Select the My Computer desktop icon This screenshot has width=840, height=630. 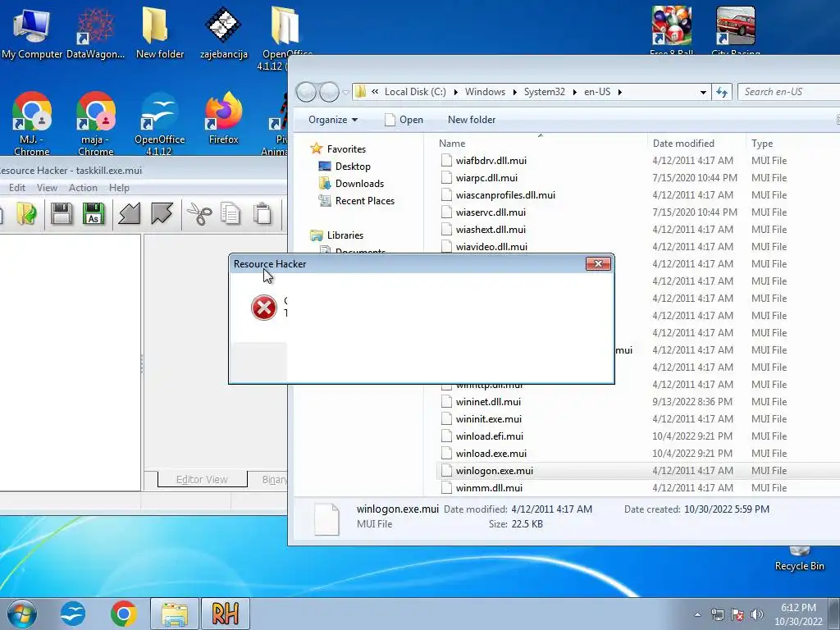click(x=32, y=33)
